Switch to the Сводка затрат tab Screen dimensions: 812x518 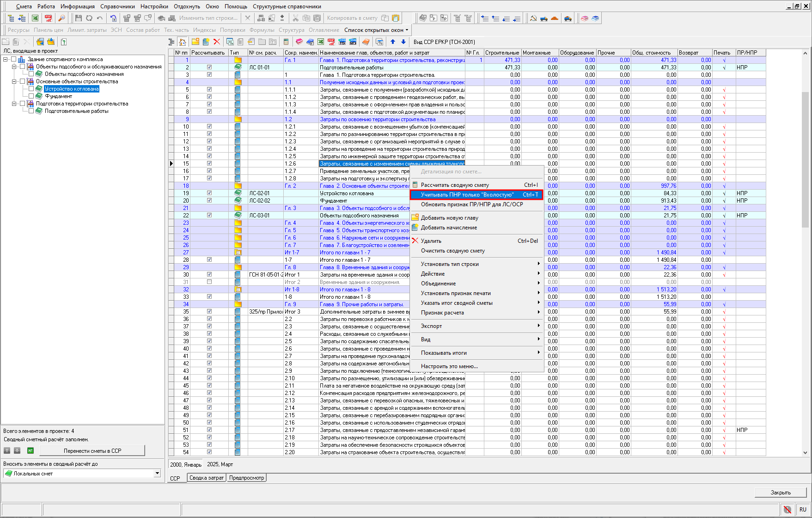tap(207, 478)
